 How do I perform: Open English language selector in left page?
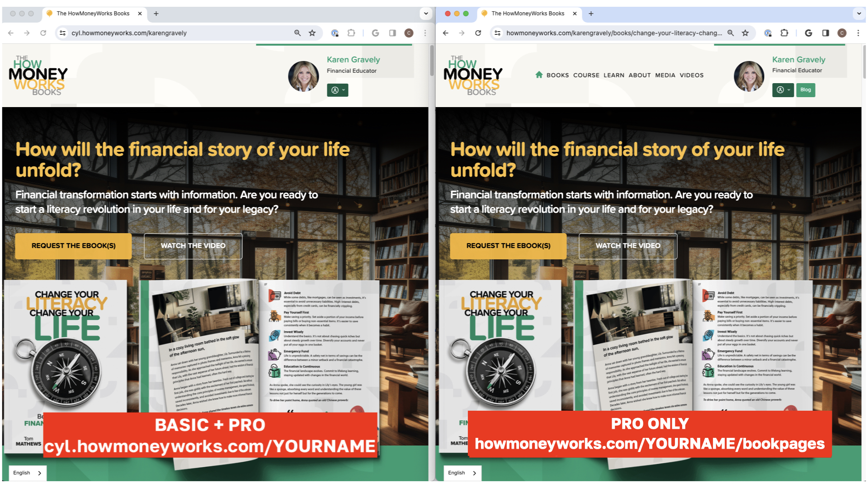coord(28,473)
